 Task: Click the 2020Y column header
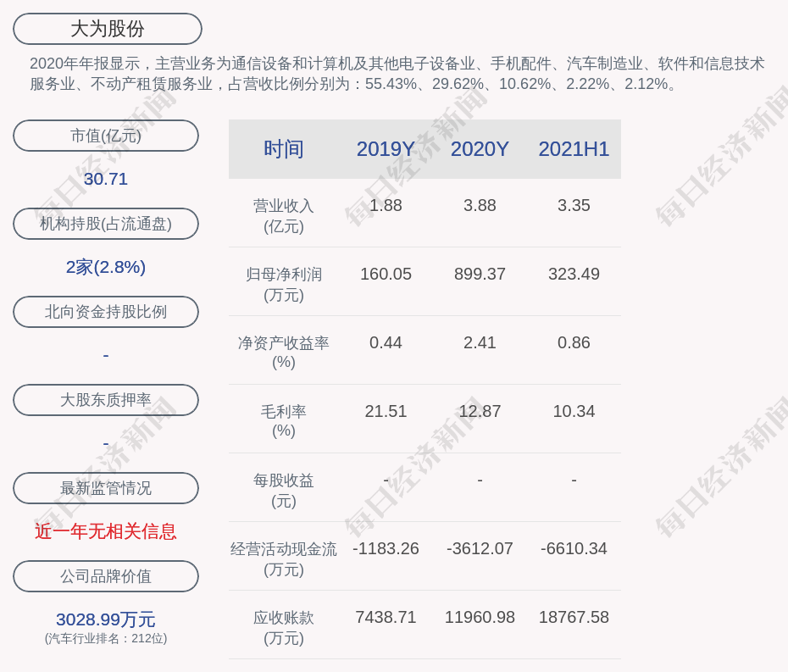[480, 149]
